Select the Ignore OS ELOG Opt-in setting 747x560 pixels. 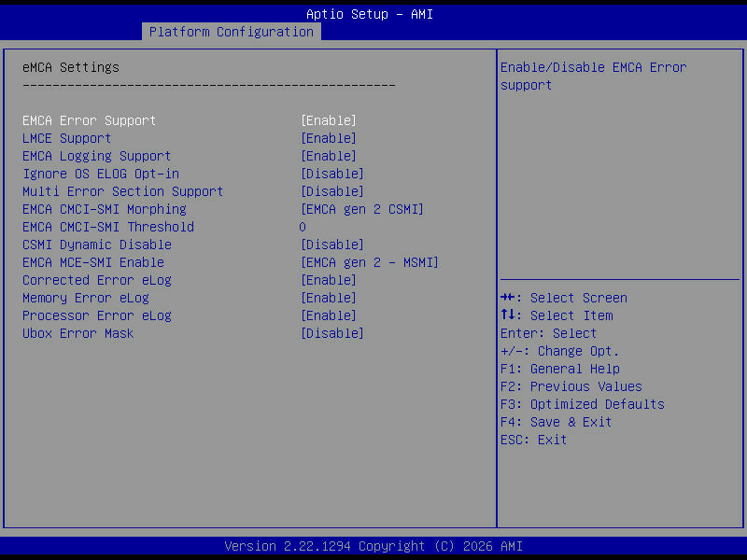(x=101, y=174)
